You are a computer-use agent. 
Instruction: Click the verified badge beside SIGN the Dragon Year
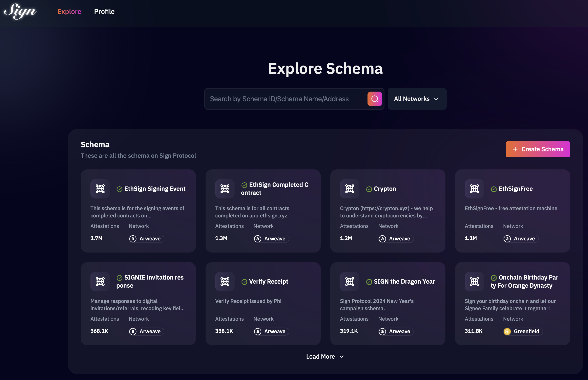369,282
